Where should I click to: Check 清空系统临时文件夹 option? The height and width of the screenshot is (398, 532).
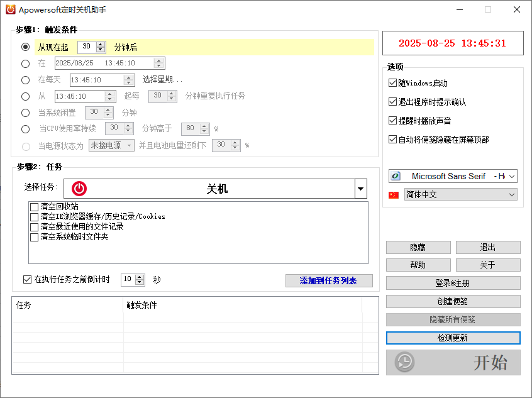[34, 237]
